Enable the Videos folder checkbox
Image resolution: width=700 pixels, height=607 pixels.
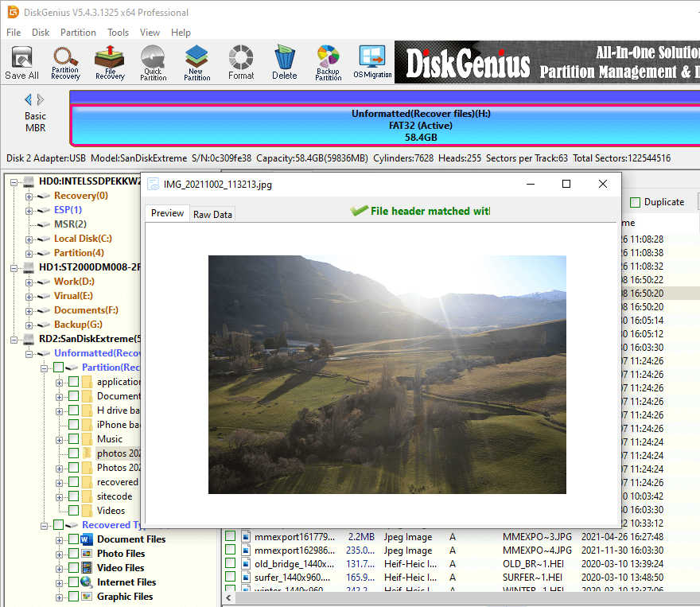click(x=73, y=511)
